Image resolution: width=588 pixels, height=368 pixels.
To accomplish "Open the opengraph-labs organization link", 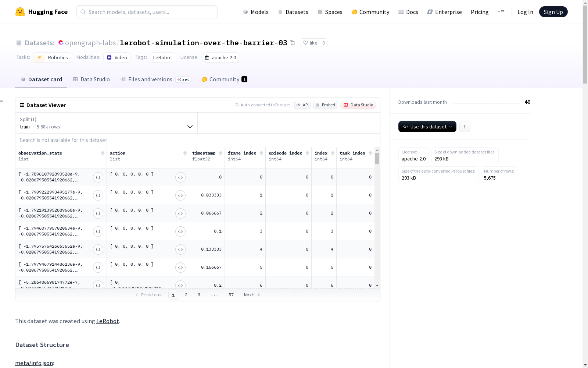I will [90, 43].
